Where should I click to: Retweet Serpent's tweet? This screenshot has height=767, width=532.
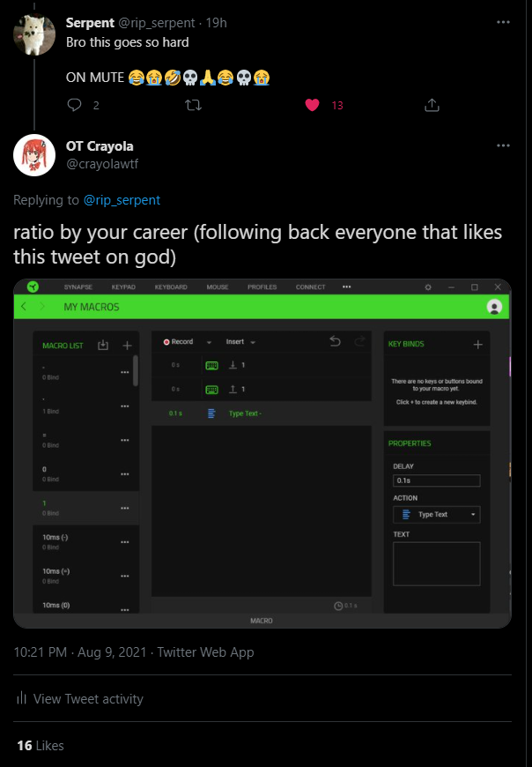[x=193, y=105]
